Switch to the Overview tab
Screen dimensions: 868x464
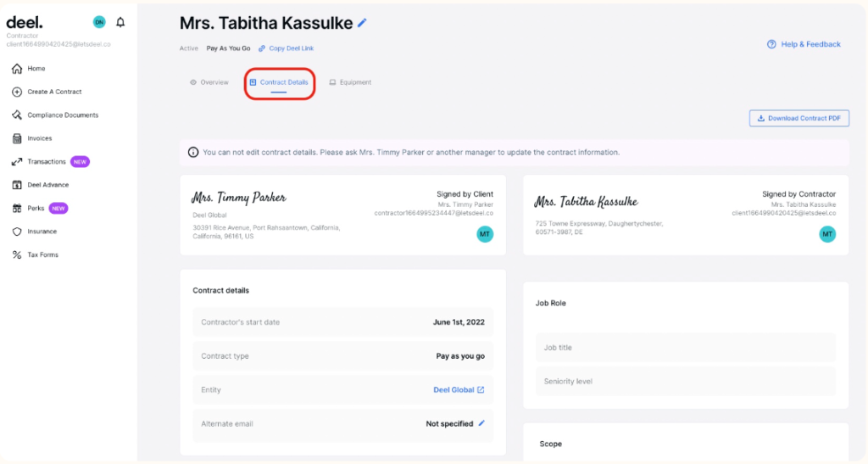[209, 82]
